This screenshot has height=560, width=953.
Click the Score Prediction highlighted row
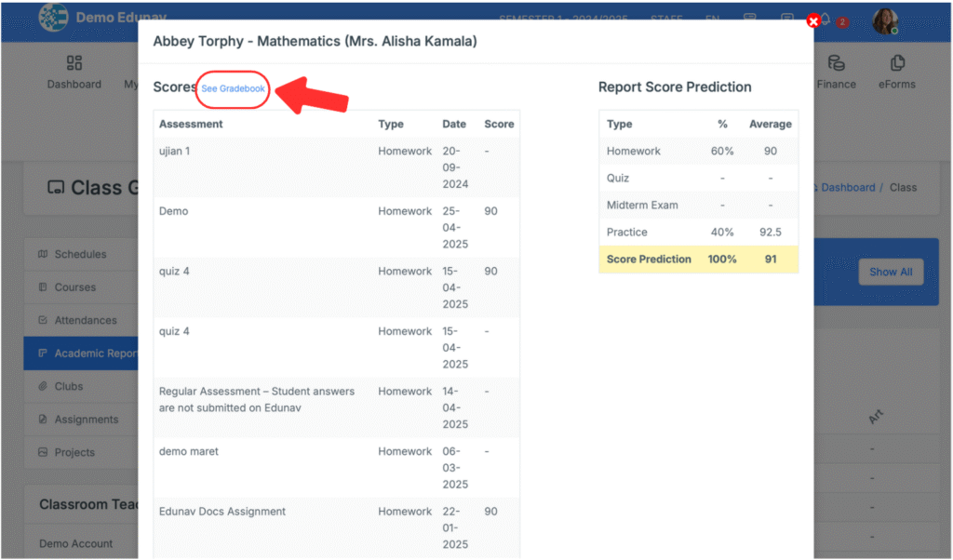pos(698,260)
